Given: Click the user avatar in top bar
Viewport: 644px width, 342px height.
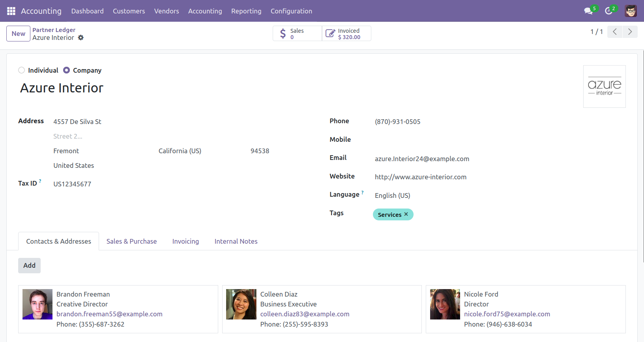Looking at the screenshot, I should pos(631,11).
